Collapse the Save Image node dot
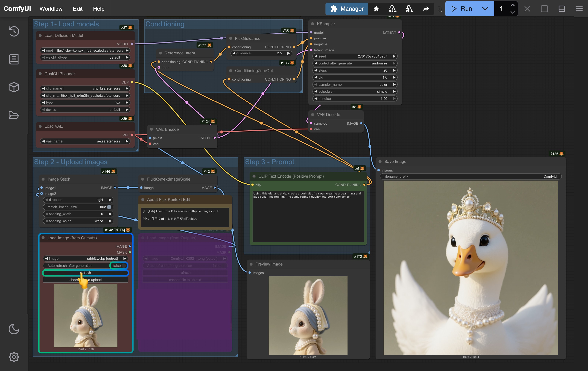Screen dimensions: 588x371 [380, 162]
